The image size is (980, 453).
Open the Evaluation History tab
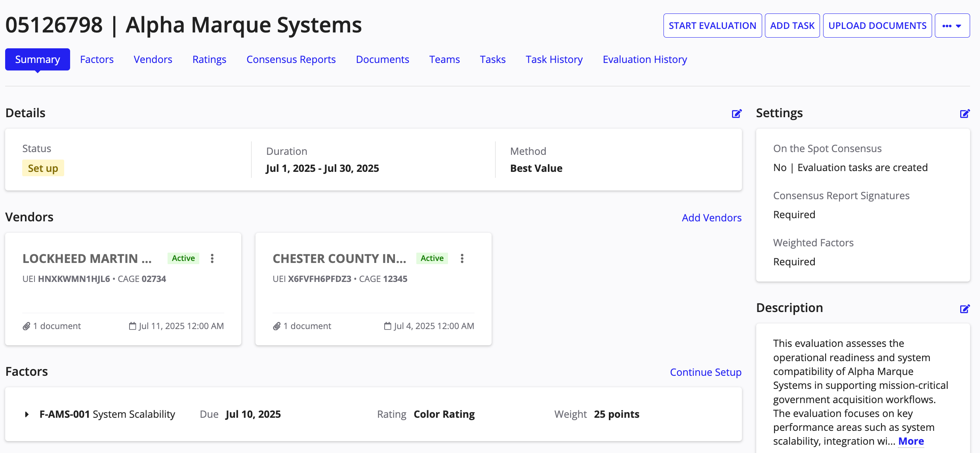click(x=645, y=59)
